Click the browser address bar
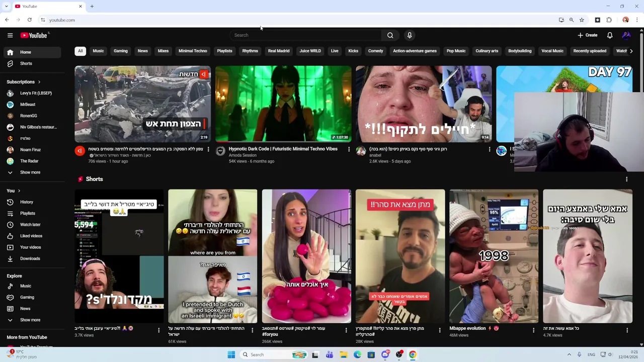The width and height of the screenshot is (644, 362). [297, 20]
